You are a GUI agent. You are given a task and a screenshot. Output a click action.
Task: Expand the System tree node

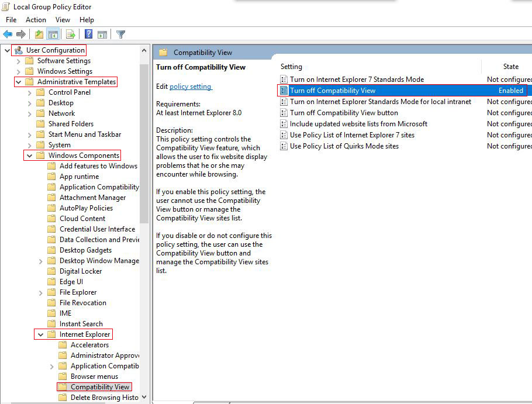(x=29, y=145)
